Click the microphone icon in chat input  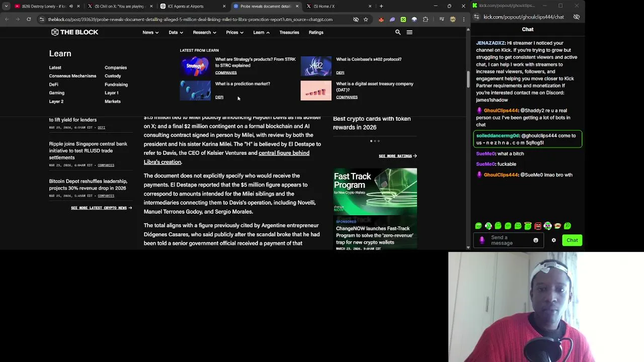pos(482,240)
